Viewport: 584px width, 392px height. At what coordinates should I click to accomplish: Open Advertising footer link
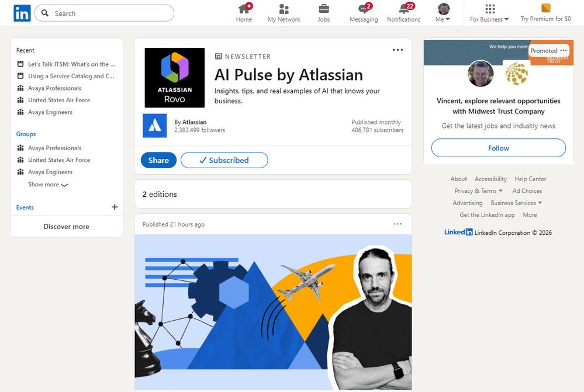click(468, 203)
